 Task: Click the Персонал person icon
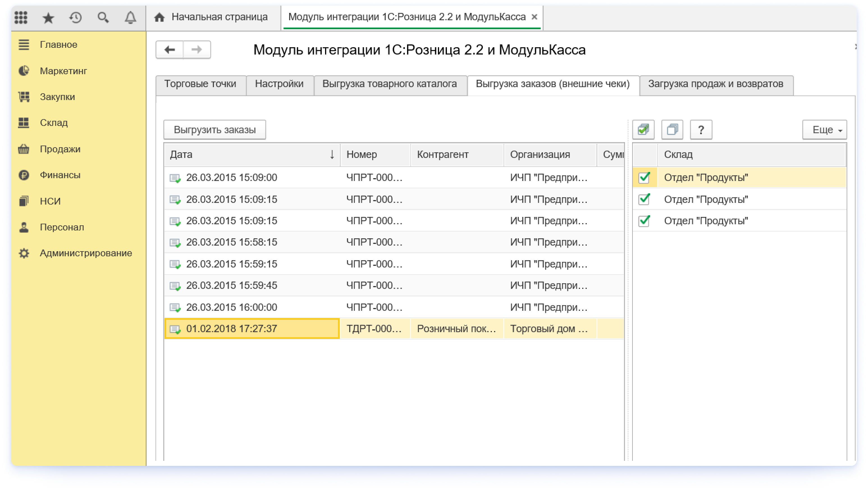(x=24, y=227)
